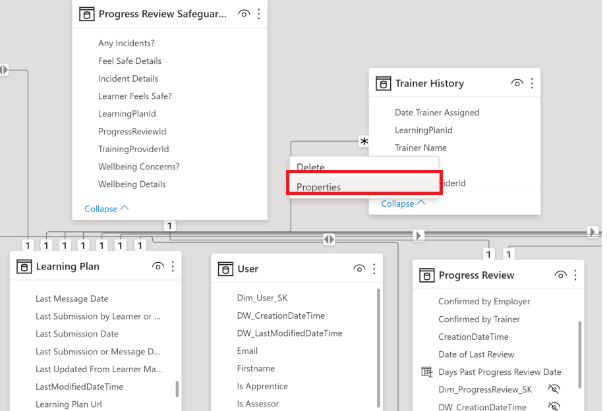Click the filter direction marker at left edge
Screen dimensions: 607x411
click(4, 70)
